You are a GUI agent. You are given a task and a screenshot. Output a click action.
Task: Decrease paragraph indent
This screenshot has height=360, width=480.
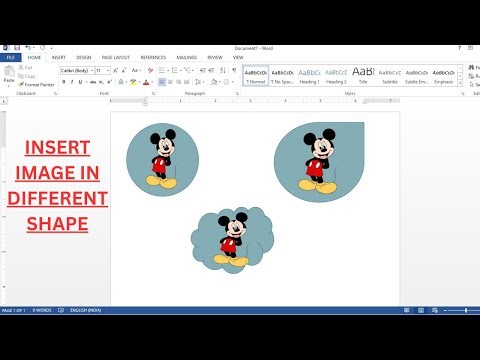tap(203, 71)
